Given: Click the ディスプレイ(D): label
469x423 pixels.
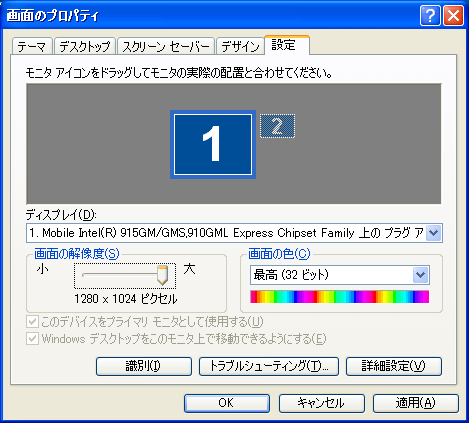Looking at the screenshot, I should pos(61,215).
